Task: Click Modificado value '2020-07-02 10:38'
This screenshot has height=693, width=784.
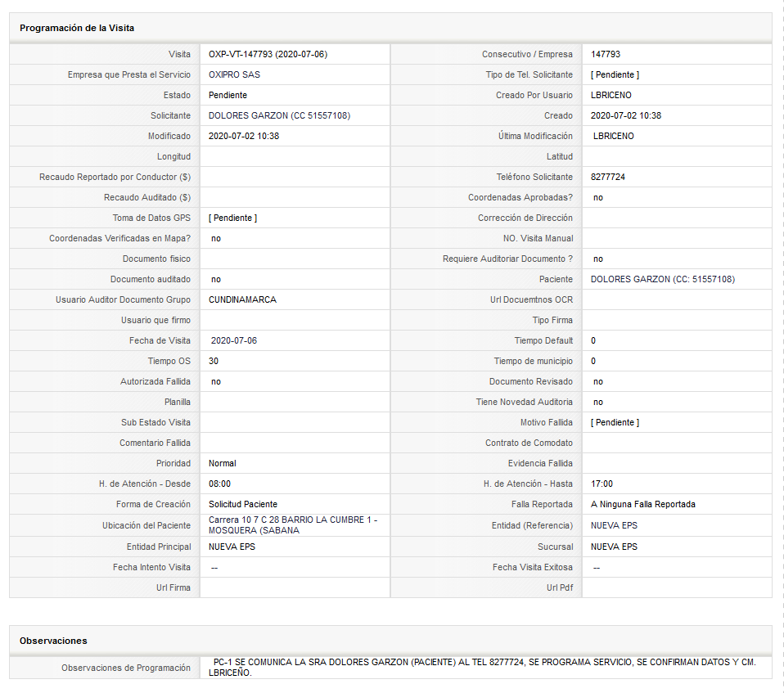Action: [244, 136]
